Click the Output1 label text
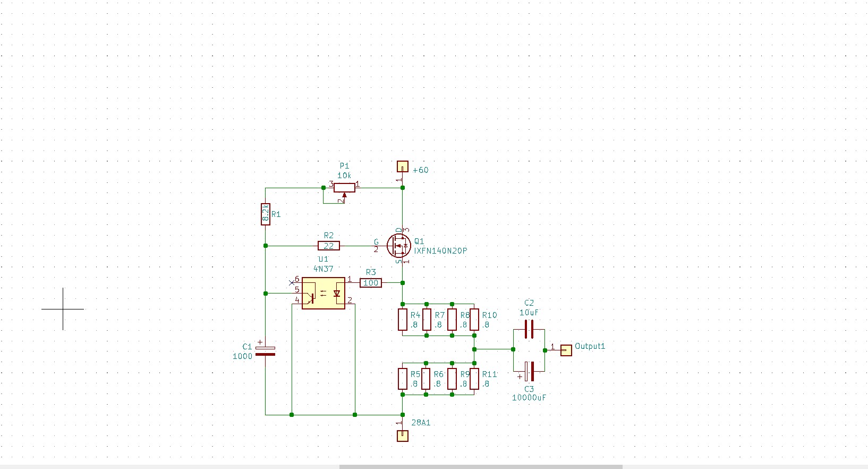 click(590, 346)
